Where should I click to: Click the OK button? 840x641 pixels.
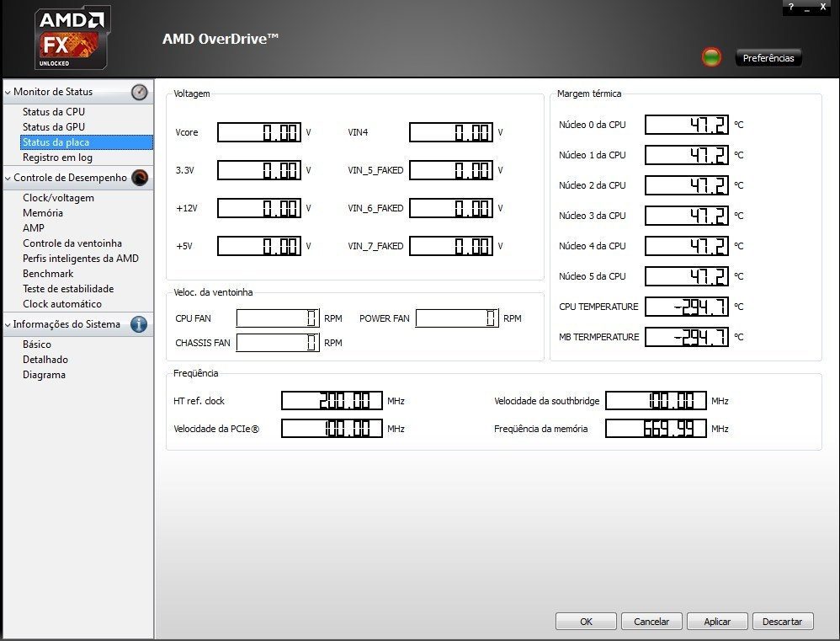(x=586, y=622)
